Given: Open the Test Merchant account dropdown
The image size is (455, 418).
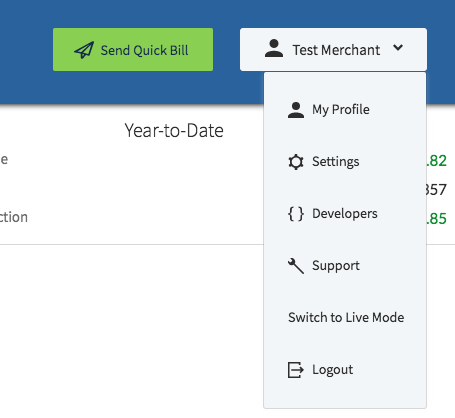Looking at the screenshot, I should pyautogui.click(x=333, y=50).
